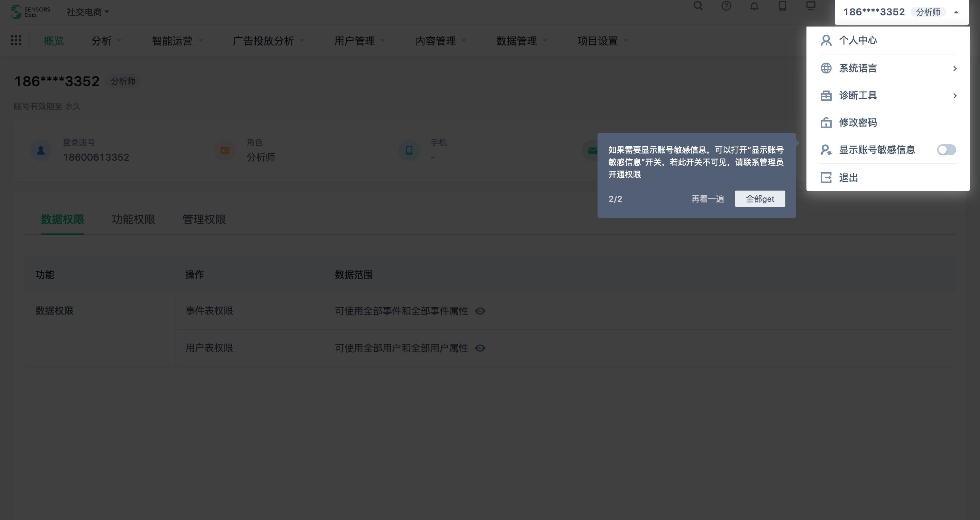Select 修改密码 menu entry
The image size is (980, 520).
887,123
